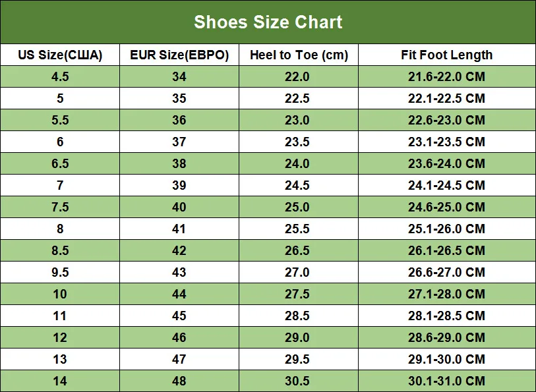Click the EUR Size column header
Screen dimensions: 536x392
(179, 55)
